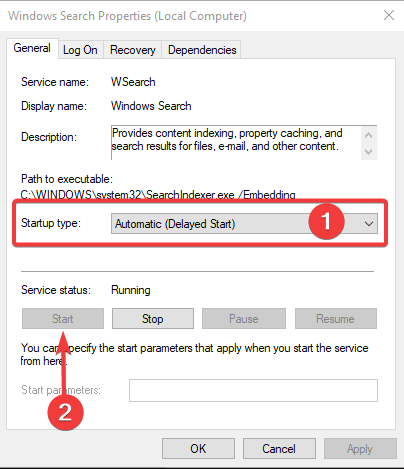Click the Apply button
Viewport: 404px width, 469px height.
(360, 449)
